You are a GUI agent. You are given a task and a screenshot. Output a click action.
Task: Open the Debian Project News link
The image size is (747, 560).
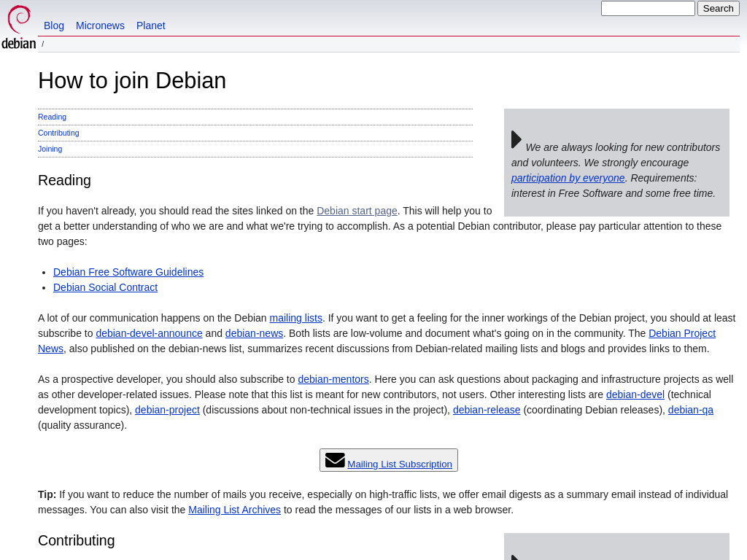pyautogui.click(x=682, y=333)
